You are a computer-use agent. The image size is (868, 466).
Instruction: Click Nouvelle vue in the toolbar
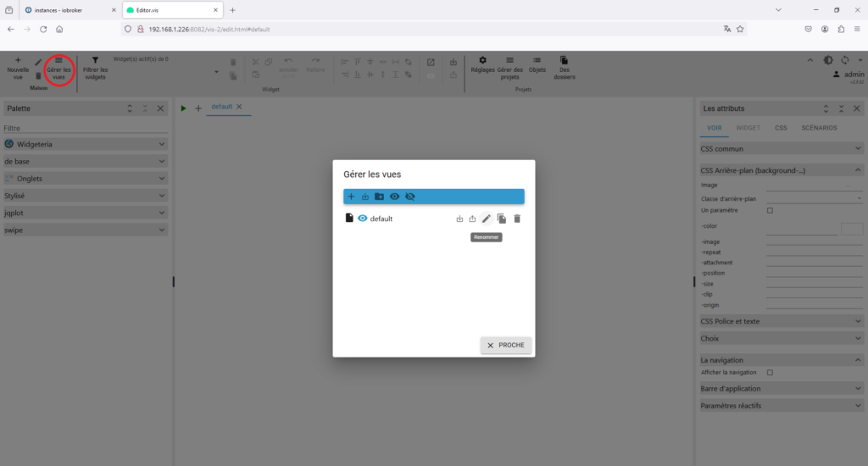(18, 68)
